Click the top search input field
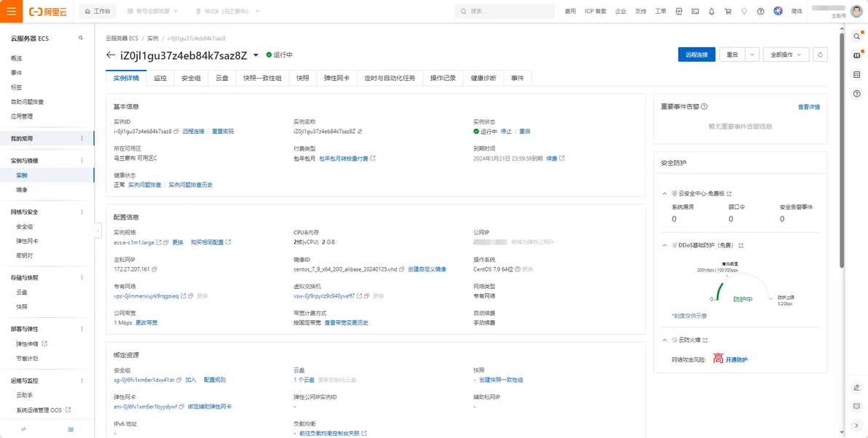Screen dimensions: 868x438 (x=505, y=11)
